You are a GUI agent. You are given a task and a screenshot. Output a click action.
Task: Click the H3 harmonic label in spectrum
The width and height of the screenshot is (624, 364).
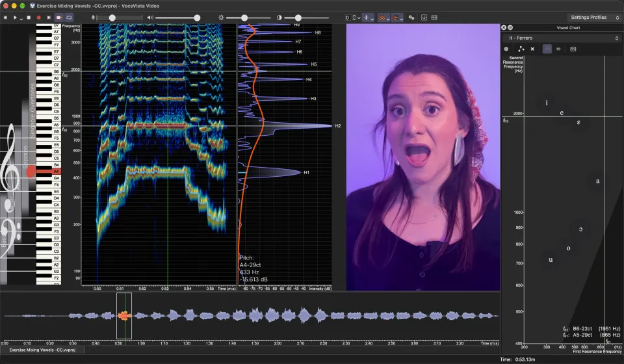[x=313, y=98]
